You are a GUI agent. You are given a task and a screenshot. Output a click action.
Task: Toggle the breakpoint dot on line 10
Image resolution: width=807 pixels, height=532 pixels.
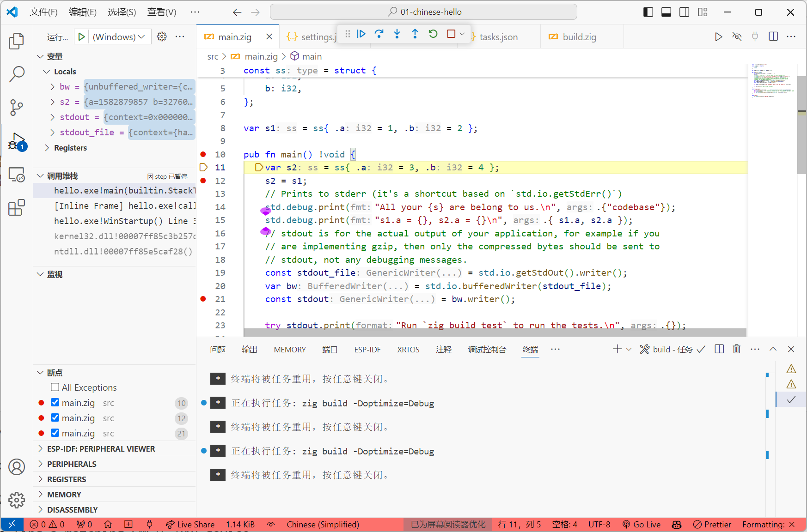tap(203, 154)
